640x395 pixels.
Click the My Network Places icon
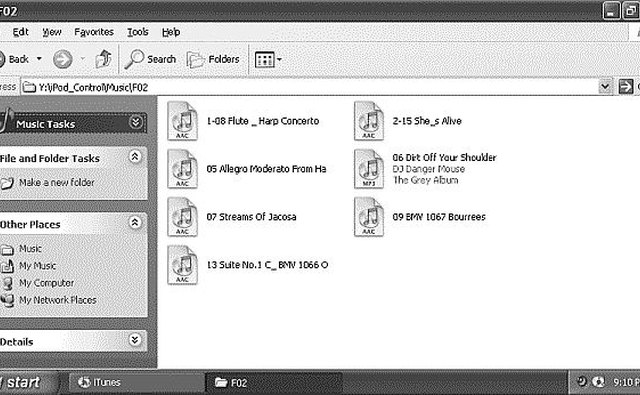7,300
